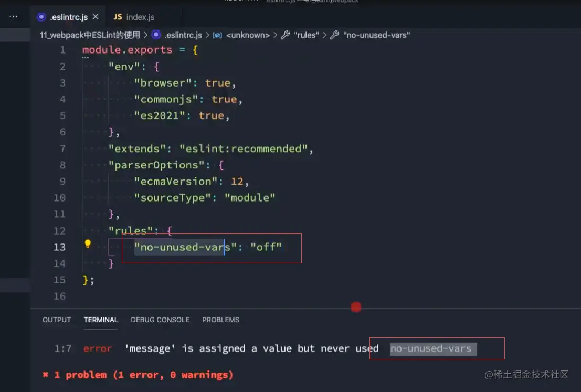Click line number 1 in the gutter
581x392 pixels.
coord(62,50)
